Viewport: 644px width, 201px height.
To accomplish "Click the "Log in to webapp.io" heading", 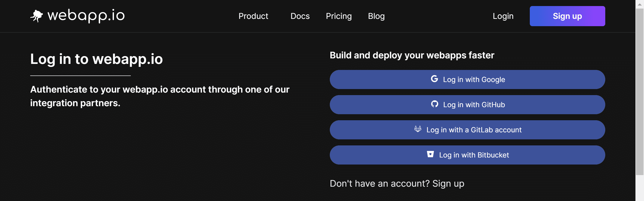I will click(97, 59).
